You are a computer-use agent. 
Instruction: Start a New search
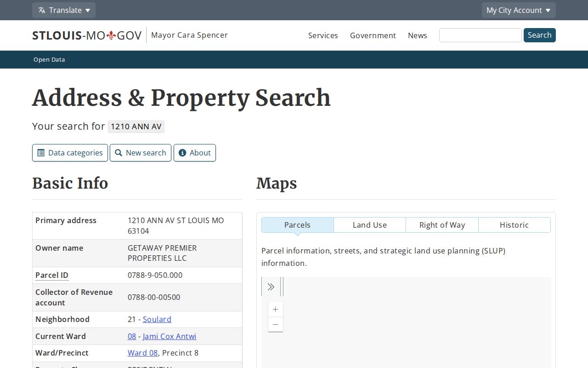[x=141, y=153]
